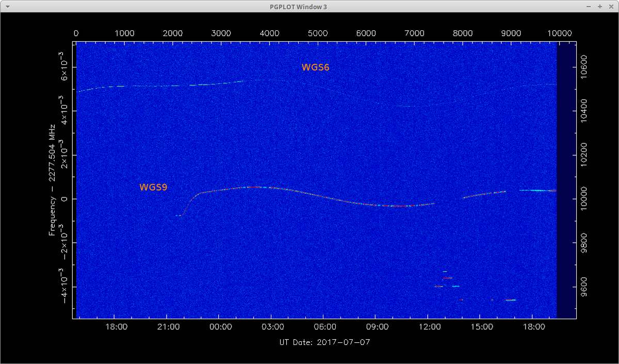
Task: Click left axis label 2×10⁻³
Action: (62, 153)
